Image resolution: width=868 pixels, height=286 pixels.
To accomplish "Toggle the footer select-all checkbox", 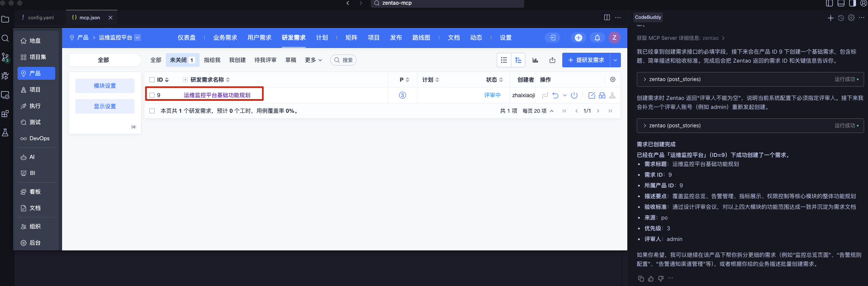I will click(152, 111).
